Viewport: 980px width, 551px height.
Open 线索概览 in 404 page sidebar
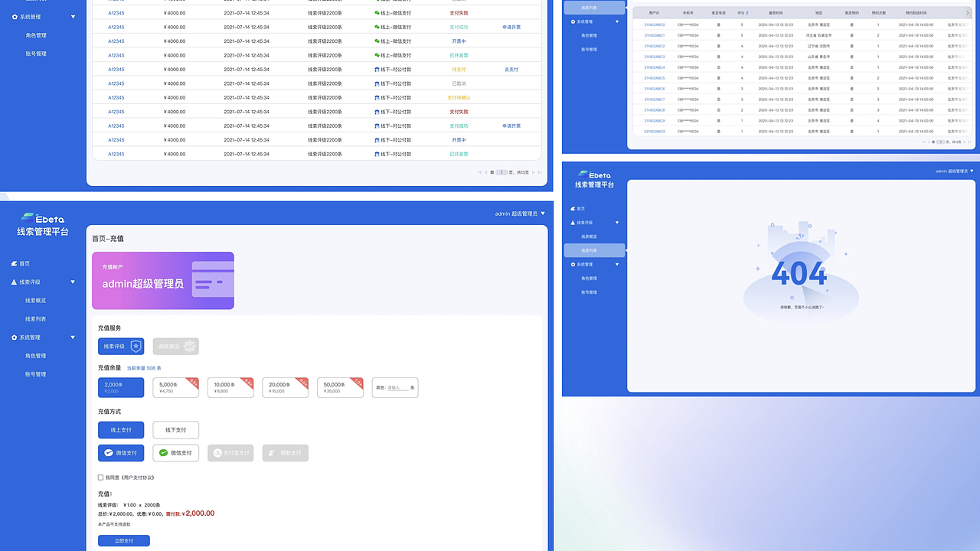click(589, 236)
